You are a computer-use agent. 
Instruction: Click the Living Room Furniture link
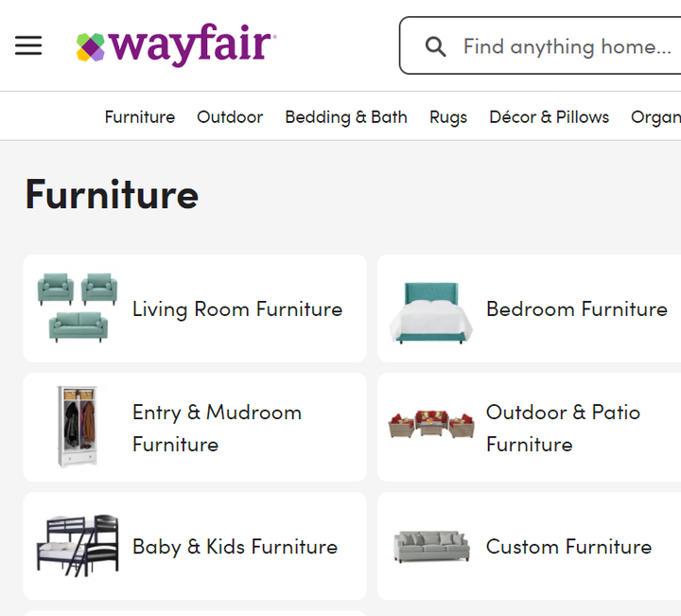click(237, 309)
